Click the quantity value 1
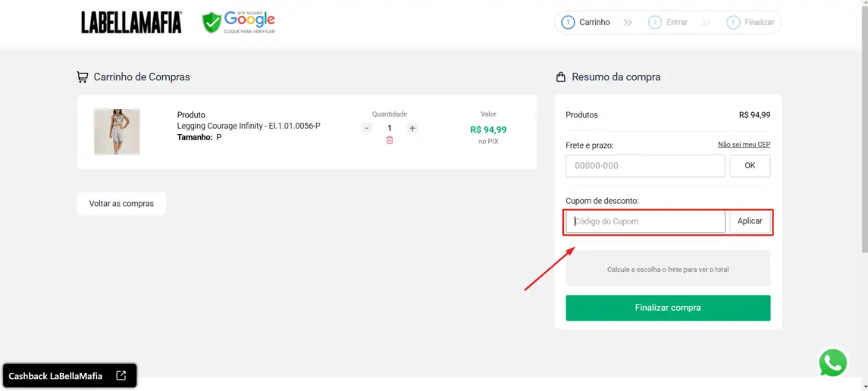 (x=389, y=128)
